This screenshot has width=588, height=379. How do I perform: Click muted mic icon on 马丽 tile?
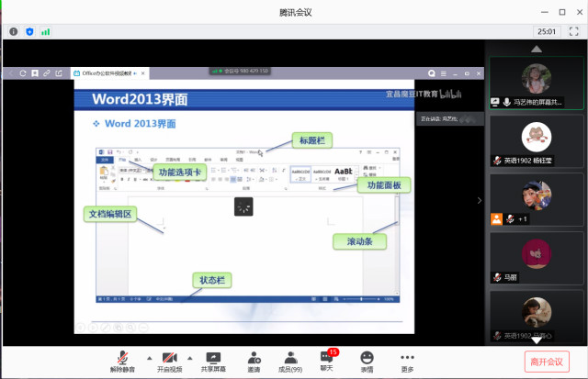pyautogui.click(x=497, y=277)
